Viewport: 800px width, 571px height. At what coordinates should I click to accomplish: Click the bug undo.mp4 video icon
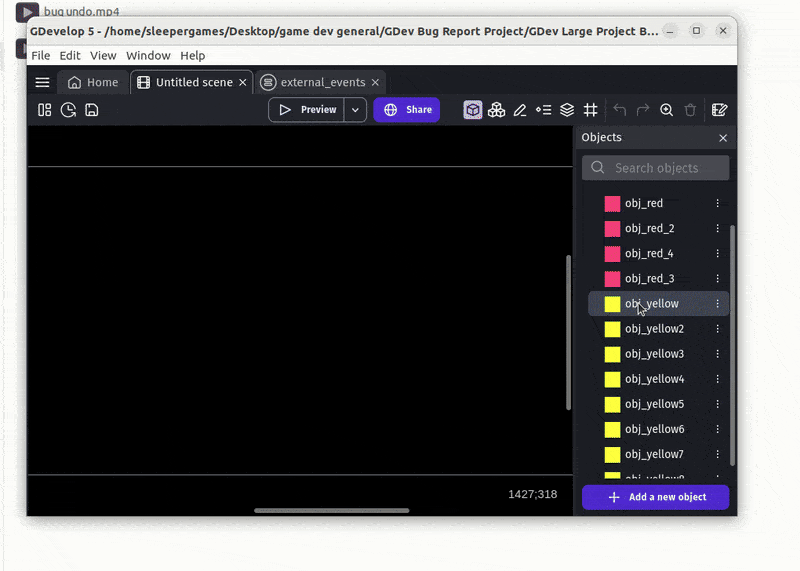[27, 12]
